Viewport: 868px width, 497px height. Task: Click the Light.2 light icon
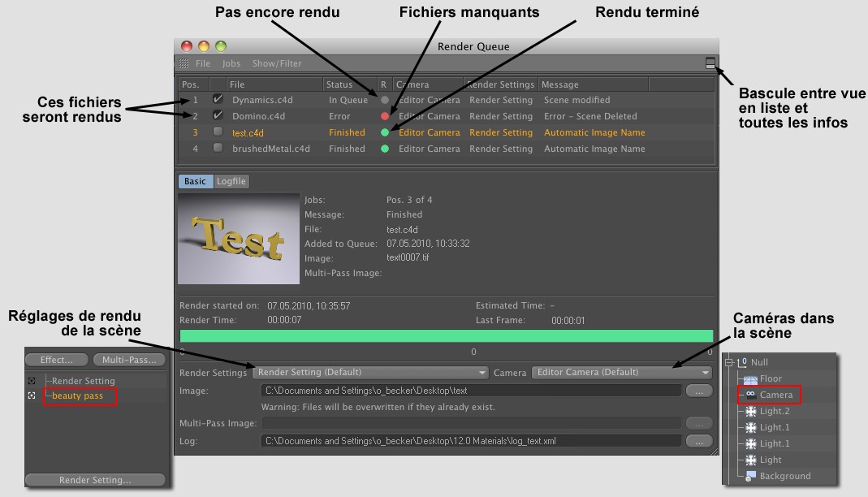751,411
